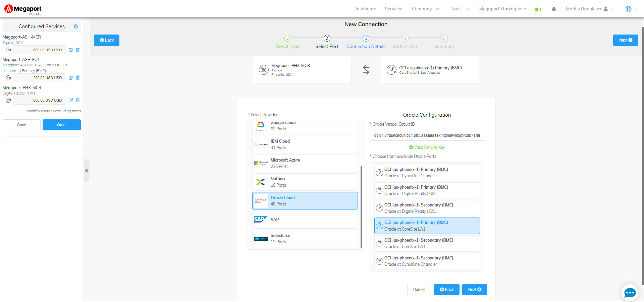Click the Megaport Portal logo
The height and width of the screenshot is (302, 644).
23,9
